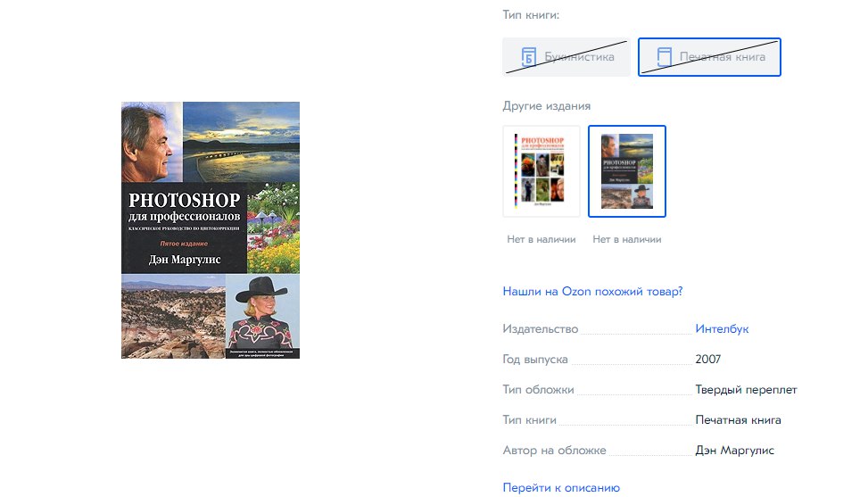Screen dimensions: 868x497
Task: Follow the 'Перейти к описанию' link
Action: pyautogui.click(x=561, y=487)
